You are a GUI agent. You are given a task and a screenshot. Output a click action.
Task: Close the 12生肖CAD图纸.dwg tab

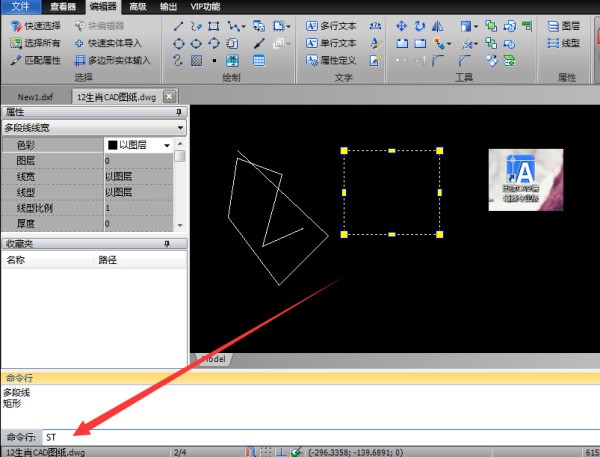coord(169,96)
